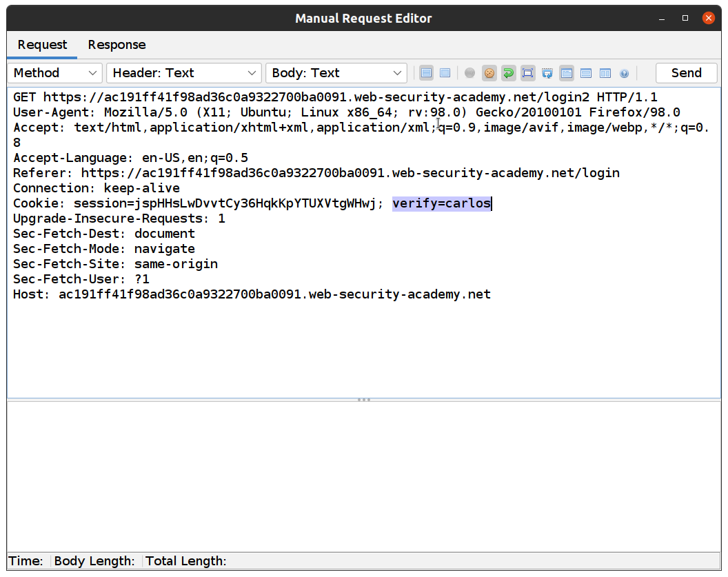Image resolution: width=728 pixels, height=577 pixels.
Task: Open the Method dropdown
Action: [55, 73]
